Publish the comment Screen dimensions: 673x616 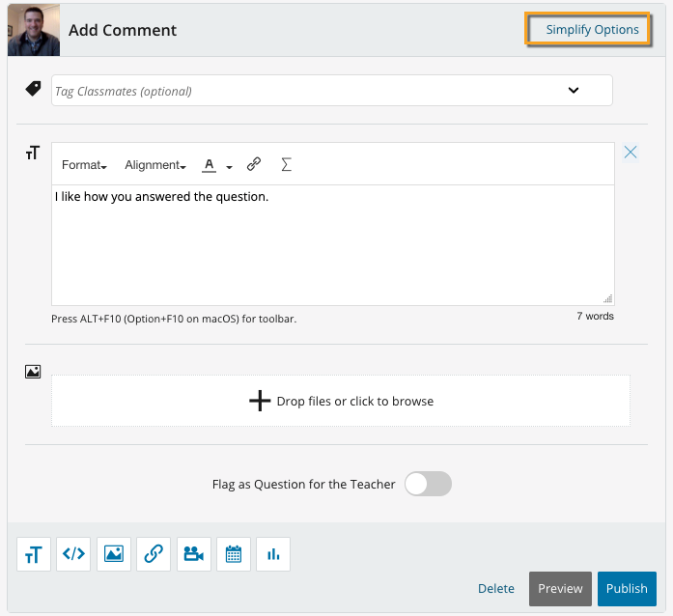tap(627, 588)
